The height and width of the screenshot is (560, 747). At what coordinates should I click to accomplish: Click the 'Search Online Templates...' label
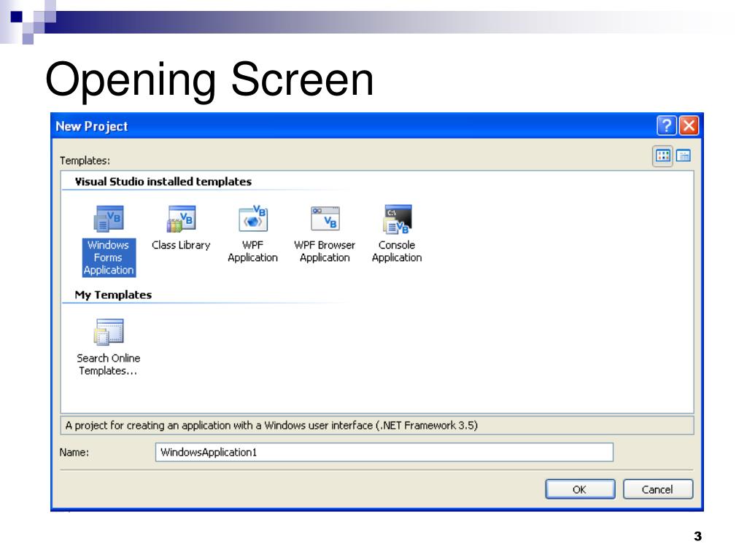coord(109,365)
